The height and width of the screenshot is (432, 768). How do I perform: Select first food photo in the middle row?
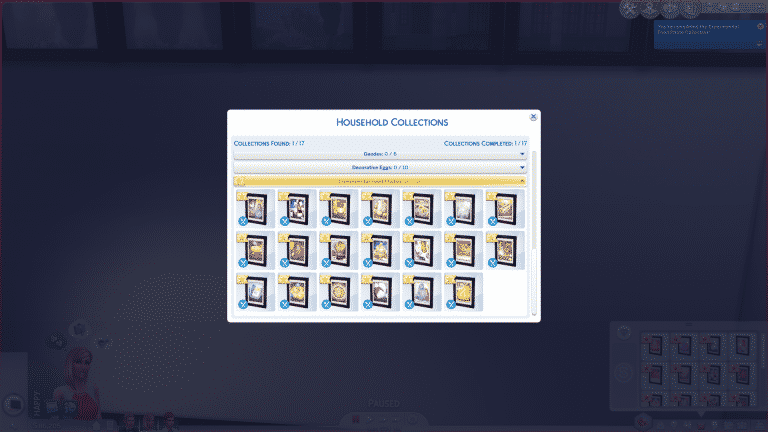tap(255, 250)
